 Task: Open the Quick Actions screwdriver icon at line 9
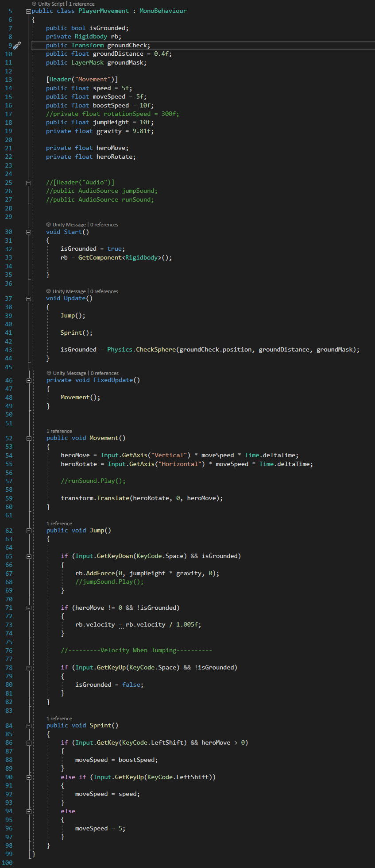17,45
